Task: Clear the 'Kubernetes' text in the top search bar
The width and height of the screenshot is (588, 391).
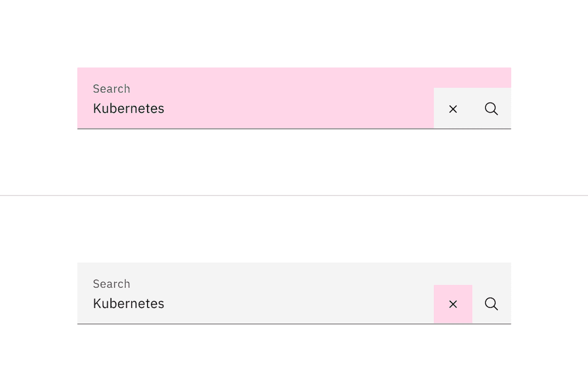Action: coord(453,109)
